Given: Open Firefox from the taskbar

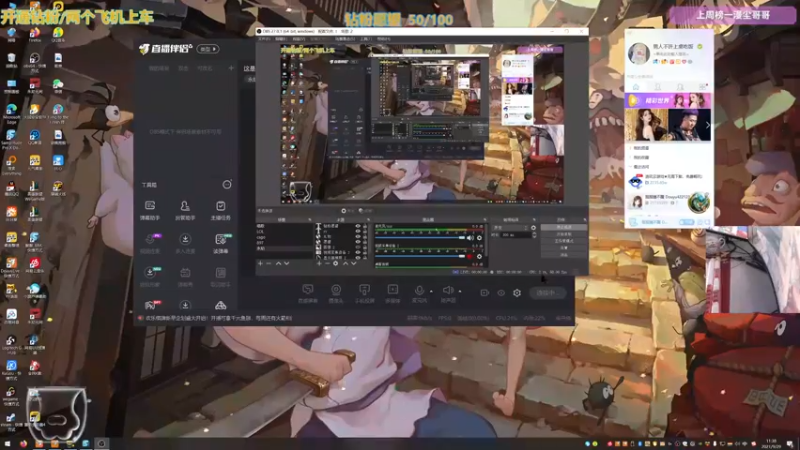Looking at the screenshot, I should (23, 444).
